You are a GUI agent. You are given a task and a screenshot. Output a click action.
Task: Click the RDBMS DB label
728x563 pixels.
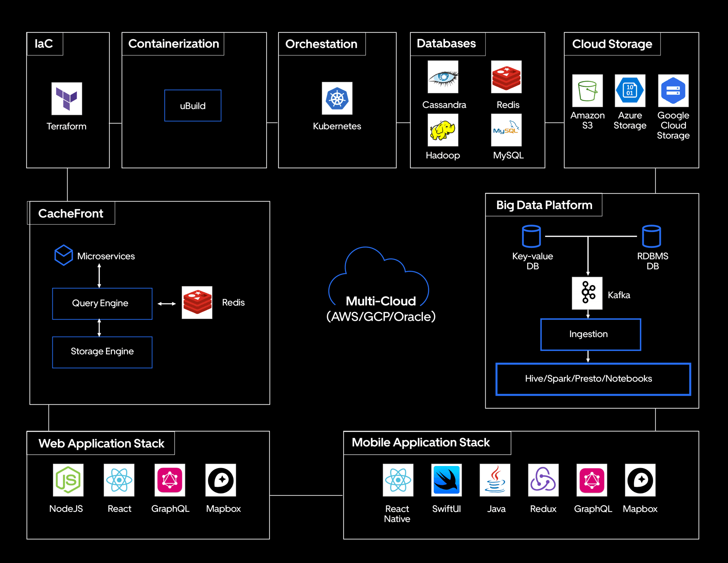click(x=653, y=261)
